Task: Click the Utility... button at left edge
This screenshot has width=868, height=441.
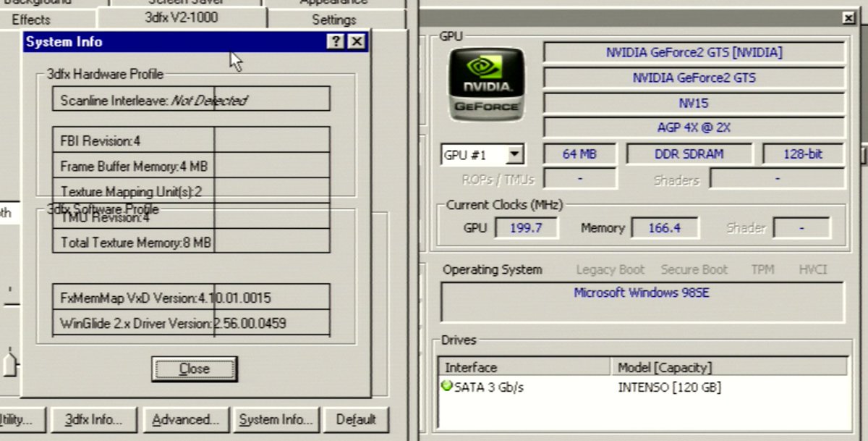Action: pyautogui.click(x=22, y=419)
